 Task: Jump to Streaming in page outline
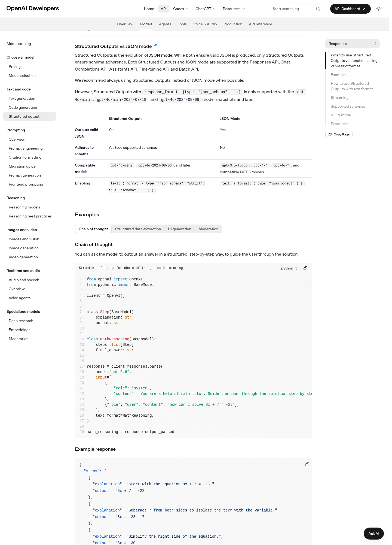pyautogui.click(x=339, y=98)
